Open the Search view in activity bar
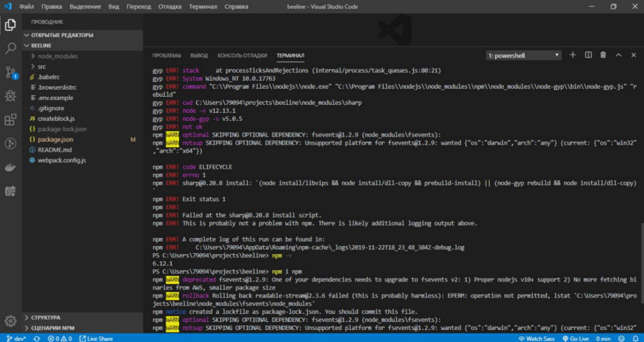The width and height of the screenshot is (644, 342). click(x=10, y=49)
